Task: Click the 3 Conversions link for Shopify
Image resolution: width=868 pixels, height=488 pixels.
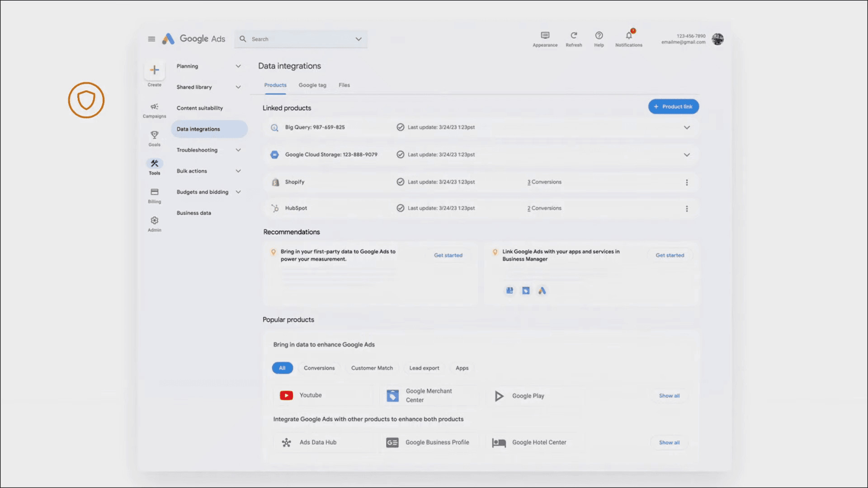Action: click(x=544, y=182)
